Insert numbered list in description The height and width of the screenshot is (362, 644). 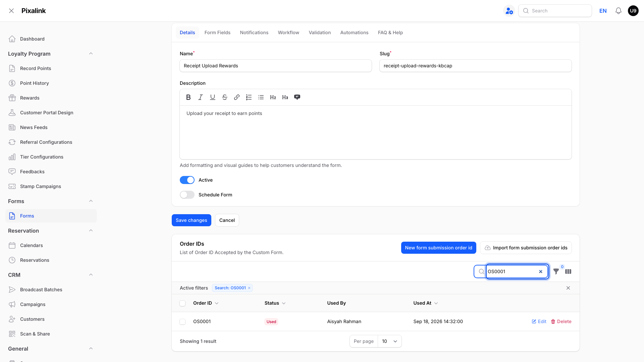249,97
